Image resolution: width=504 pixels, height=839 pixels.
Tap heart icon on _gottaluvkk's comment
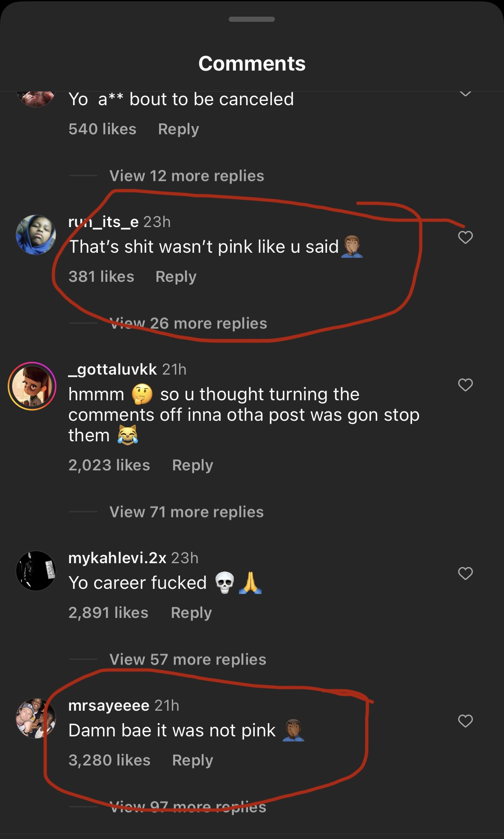tap(465, 385)
